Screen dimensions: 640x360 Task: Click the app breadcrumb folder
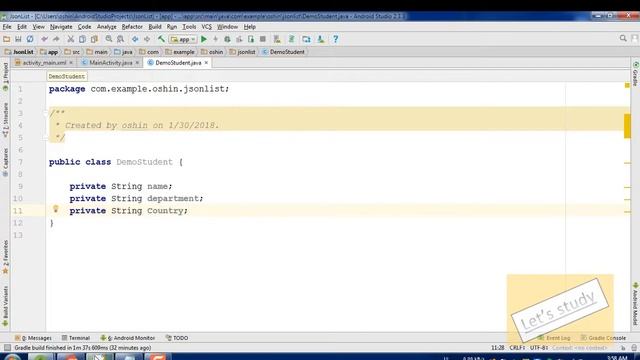coord(49,52)
